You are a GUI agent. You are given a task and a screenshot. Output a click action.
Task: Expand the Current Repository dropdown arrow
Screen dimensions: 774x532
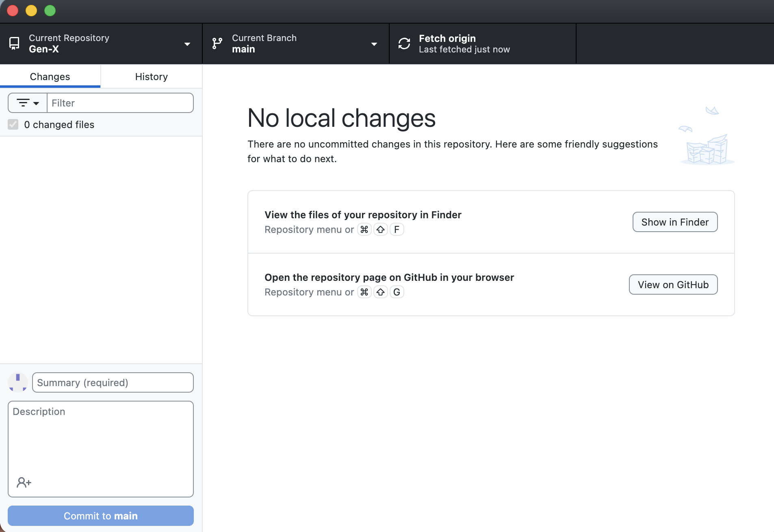[187, 44]
